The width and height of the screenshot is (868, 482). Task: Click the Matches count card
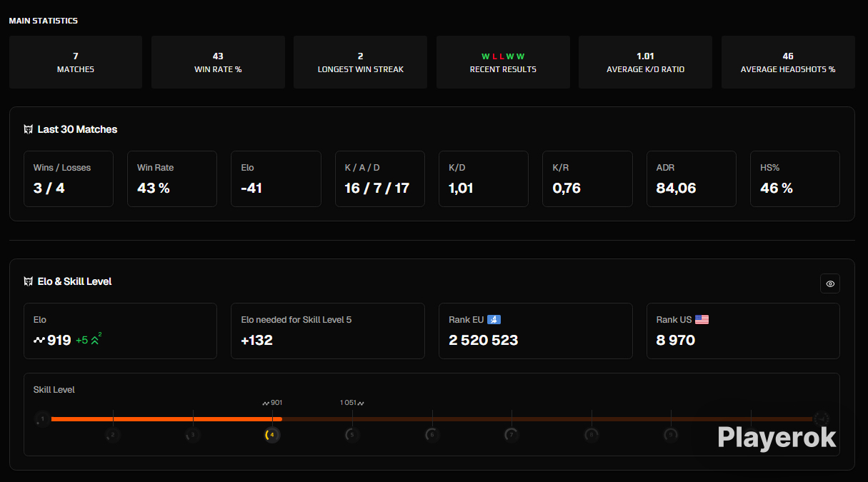point(75,62)
